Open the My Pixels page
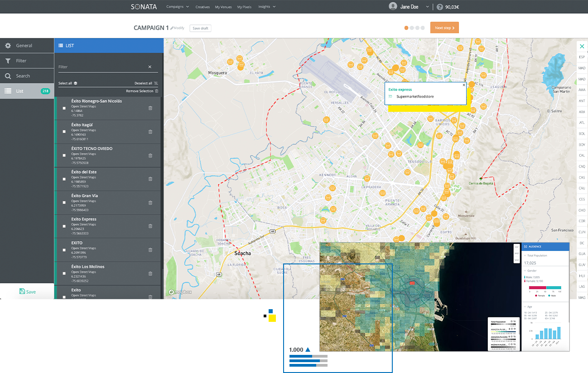The image size is (588, 373). click(244, 7)
